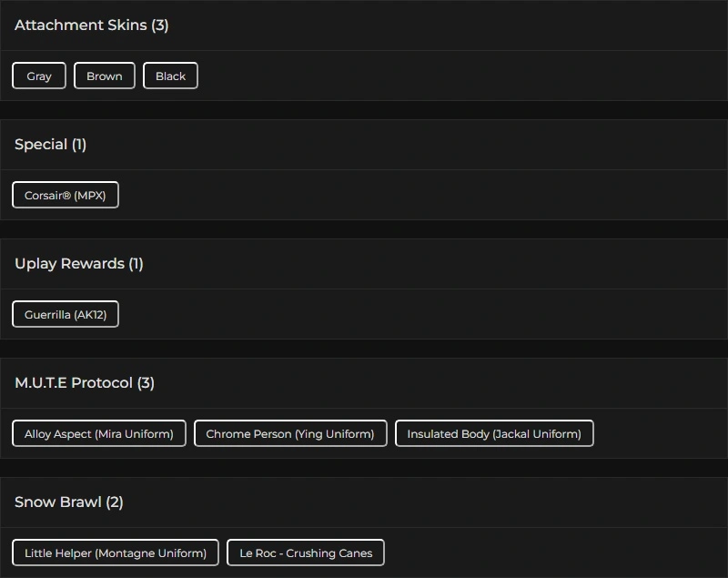Screen dimensions: 728x578
Task: Expand the Uplay Rewards (1) header
Action: [79, 264]
